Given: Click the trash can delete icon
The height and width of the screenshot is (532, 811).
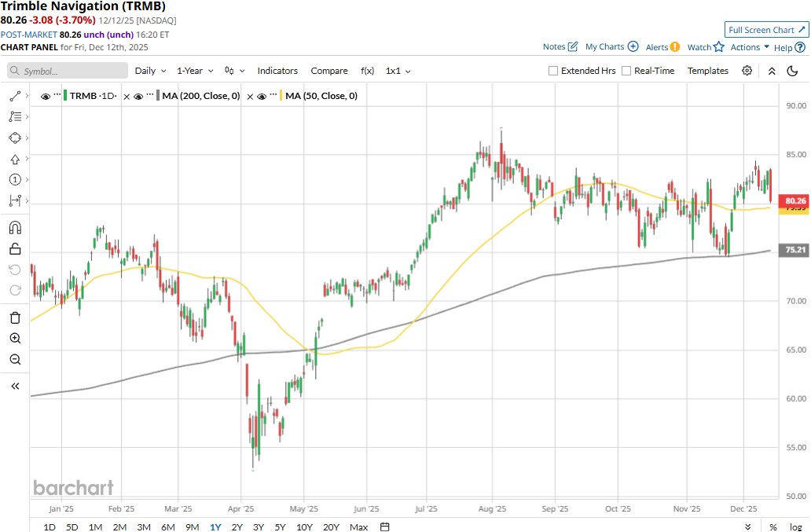Looking at the screenshot, I should 15,317.
